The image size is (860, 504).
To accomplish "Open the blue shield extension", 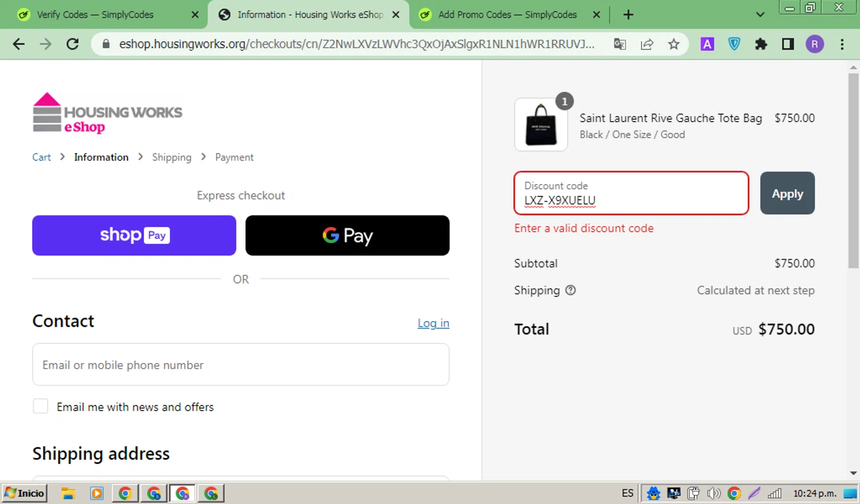I will 734,44.
